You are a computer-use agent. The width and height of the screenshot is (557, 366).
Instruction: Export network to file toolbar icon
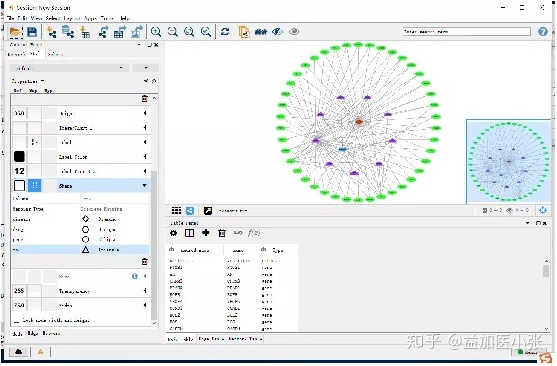pyautogui.click(x=103, y=32)
